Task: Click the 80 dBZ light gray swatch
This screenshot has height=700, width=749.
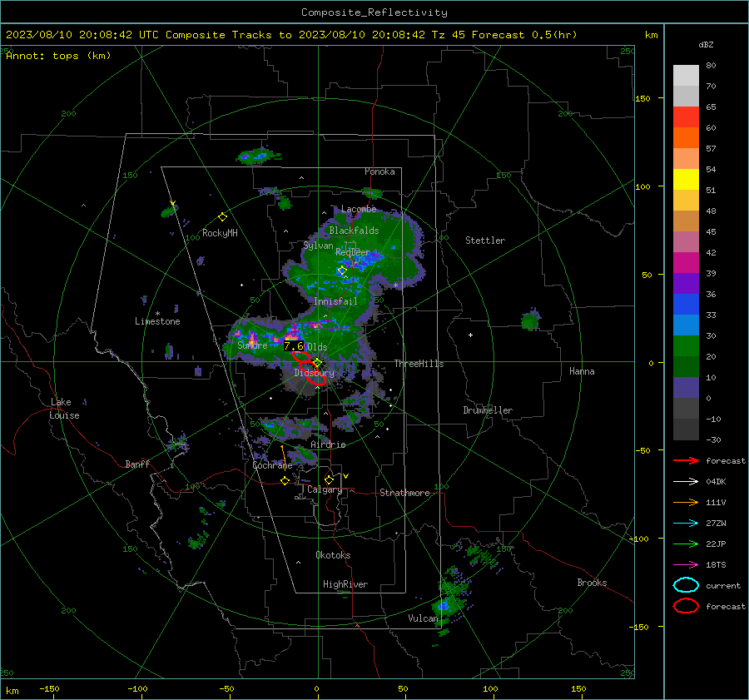Action: [x=686, y=75]
